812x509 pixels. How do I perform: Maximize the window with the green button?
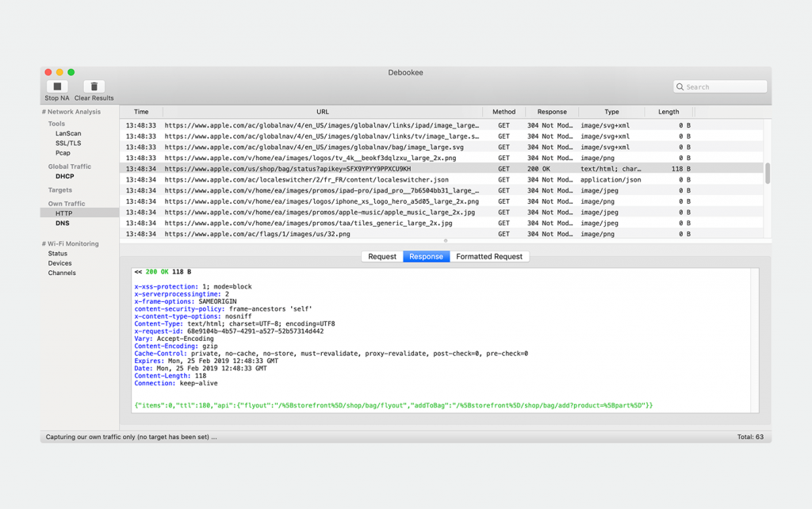[71, 72]
